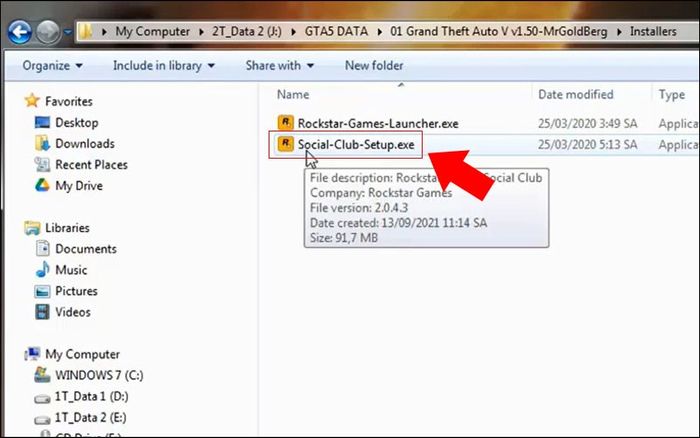Viewport: 700px width, 438px height.
Task: Click the folder icon in address bar
Action: (85, 32)
